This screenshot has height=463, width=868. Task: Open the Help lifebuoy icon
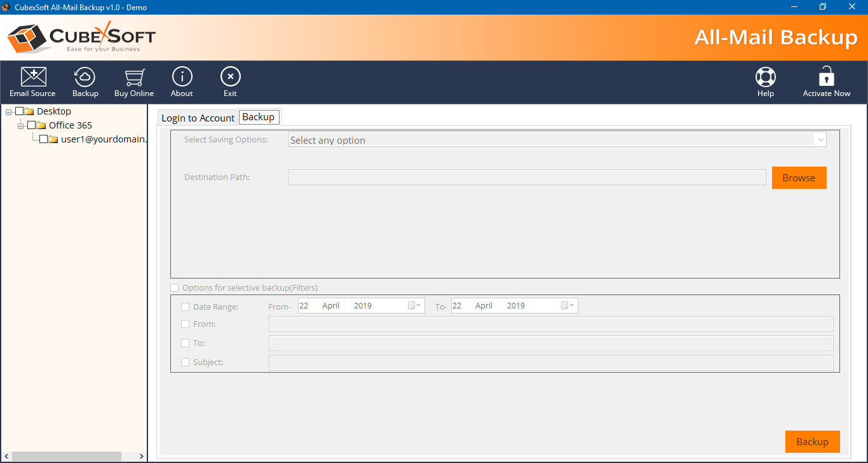tap(765, 77)
